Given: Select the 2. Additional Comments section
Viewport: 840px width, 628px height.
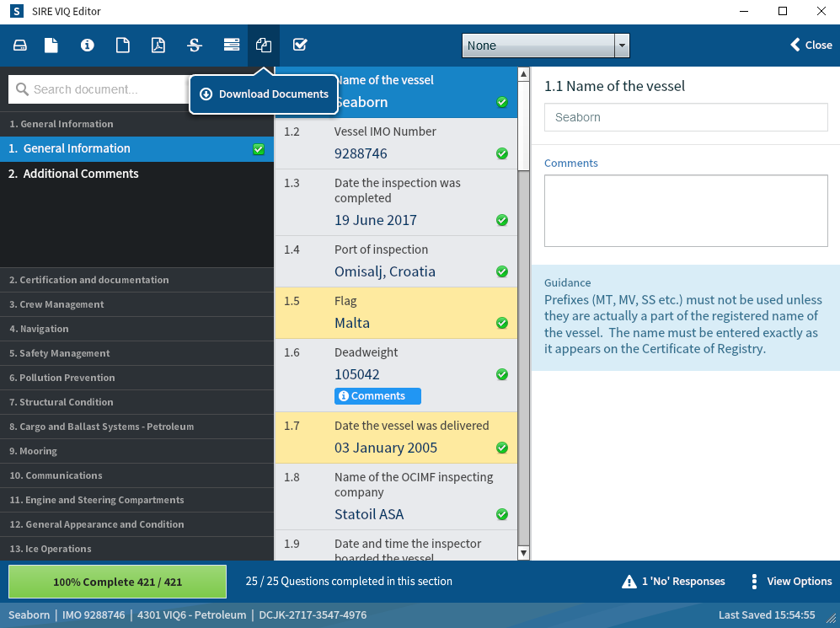Looking at the screenshot, I should coord(136,174).
